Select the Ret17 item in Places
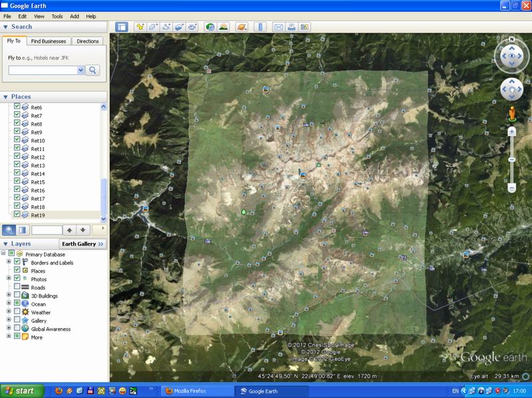 [x=38, y=199]
